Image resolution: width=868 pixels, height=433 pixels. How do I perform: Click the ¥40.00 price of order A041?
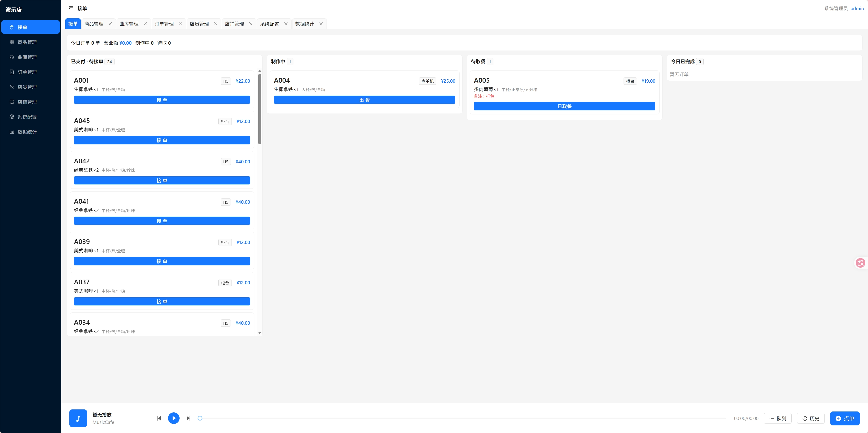tap(243, 202)
